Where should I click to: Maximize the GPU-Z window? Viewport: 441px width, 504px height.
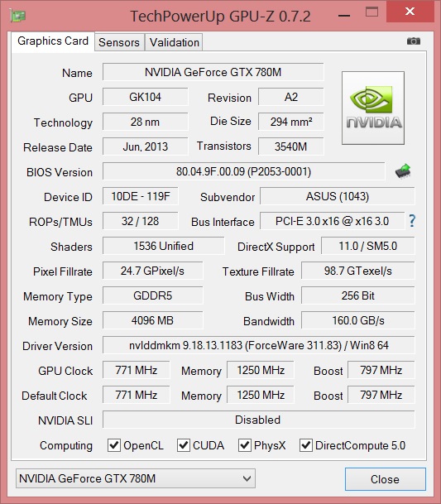371,12
